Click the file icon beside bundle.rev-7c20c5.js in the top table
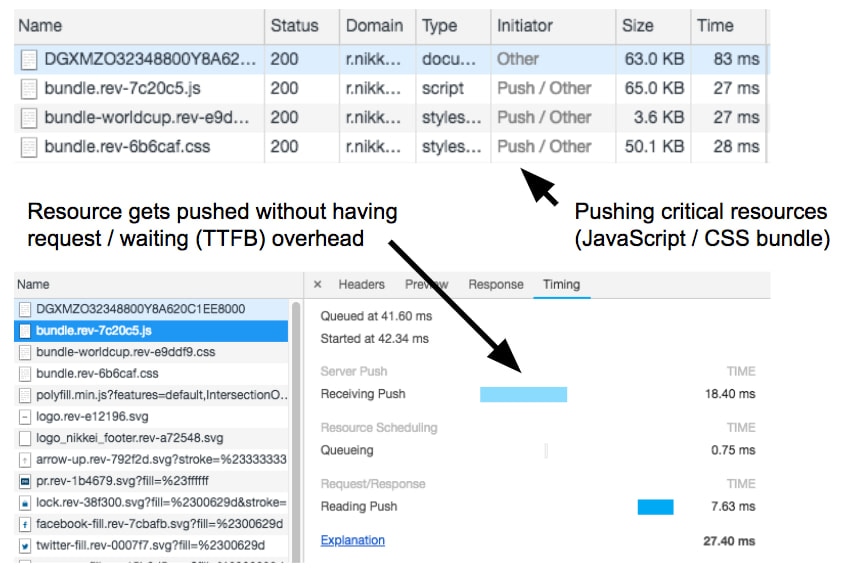The width and height of the screenshot is (861, 588). [x=29, y=88]
